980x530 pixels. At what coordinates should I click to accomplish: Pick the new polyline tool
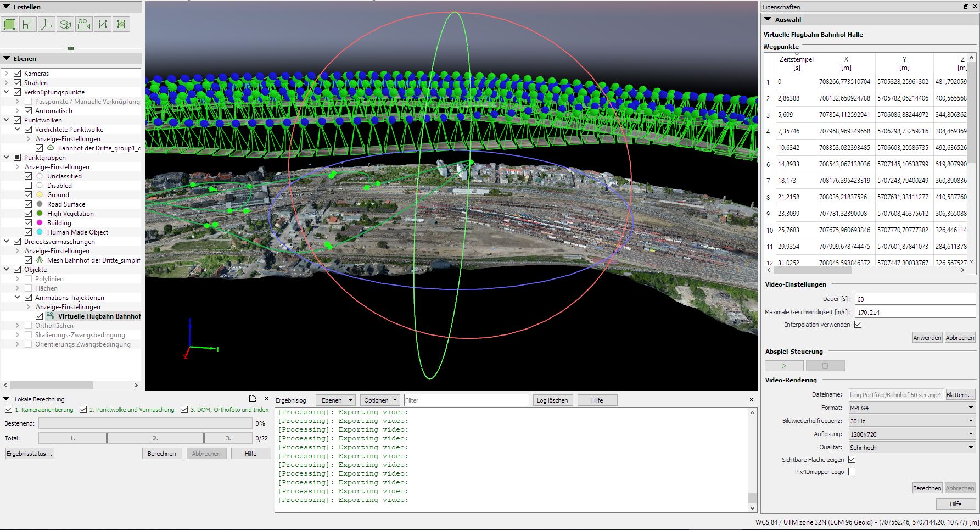pos(103,24)
